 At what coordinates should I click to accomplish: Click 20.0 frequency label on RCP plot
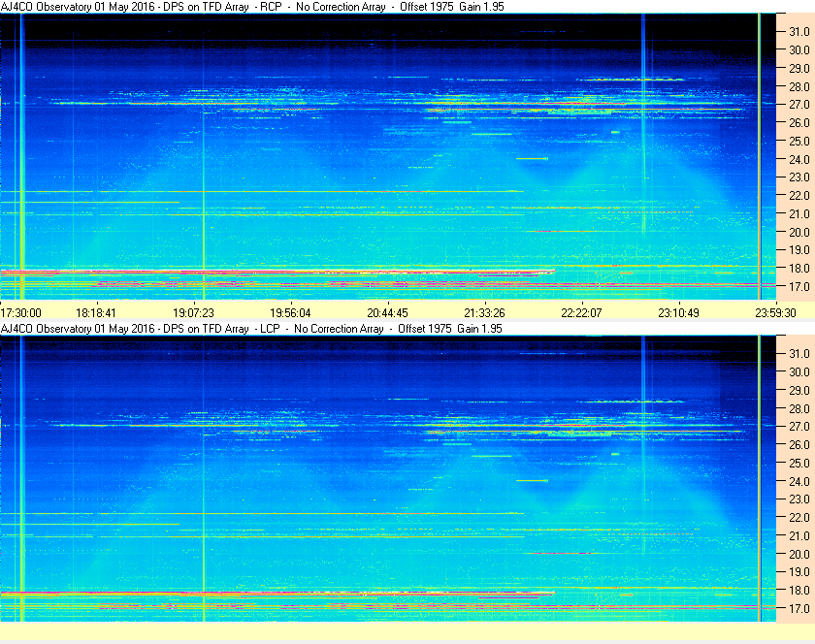tap(799, 232)
